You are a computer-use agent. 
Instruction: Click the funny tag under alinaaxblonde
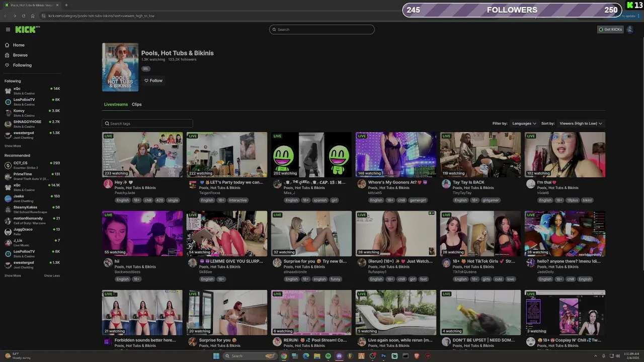336,279
